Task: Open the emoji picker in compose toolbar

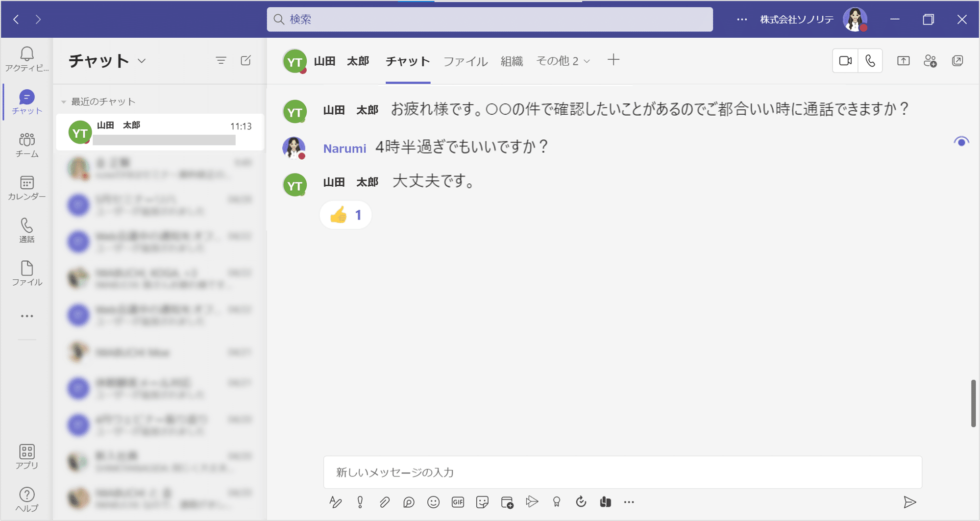Action: (x=433, y=502)
